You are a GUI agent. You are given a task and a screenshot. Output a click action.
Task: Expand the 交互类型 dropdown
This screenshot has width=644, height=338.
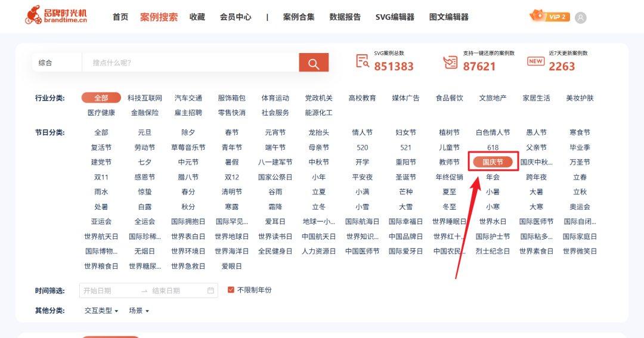(101, 311)
